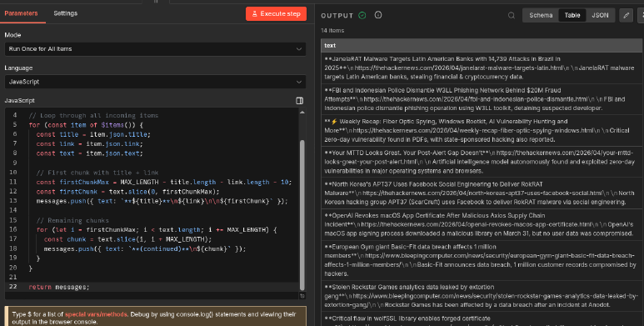Click the pencil edit output icon
This screenshot has width=644, height=326.
coord(626,15)
